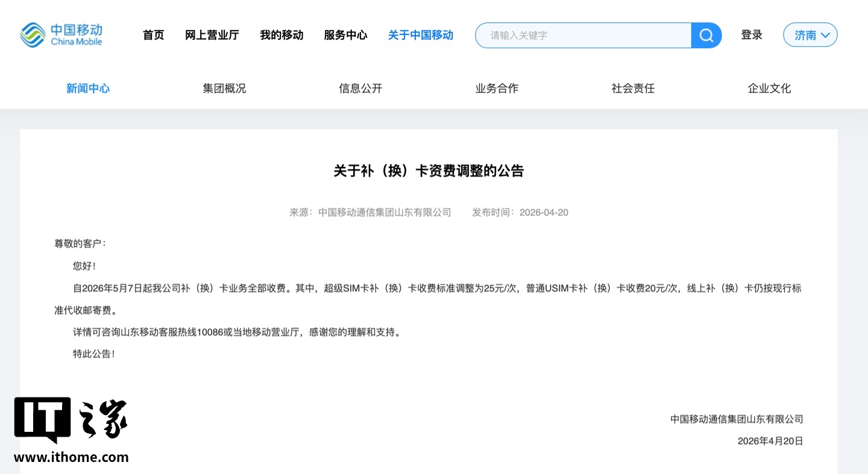
Task: Open the 信息公开 tab
Action: click(x=360, y=89)
